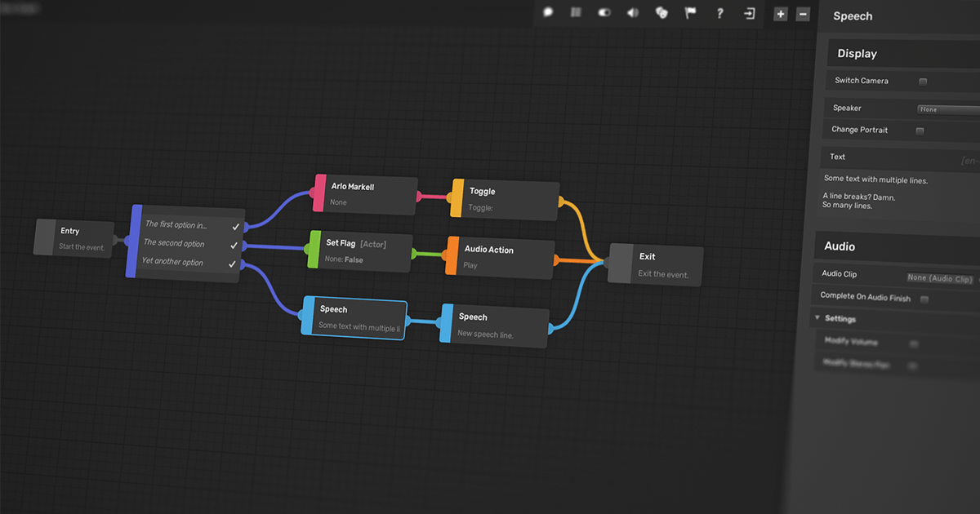The width and height of the screenshot is (980, 514).
Task: Click the orange Audio Action node color bar
Action: (452, 255)
